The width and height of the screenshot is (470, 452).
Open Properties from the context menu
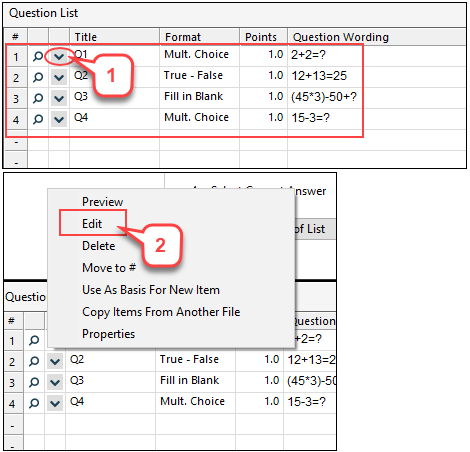108,334
